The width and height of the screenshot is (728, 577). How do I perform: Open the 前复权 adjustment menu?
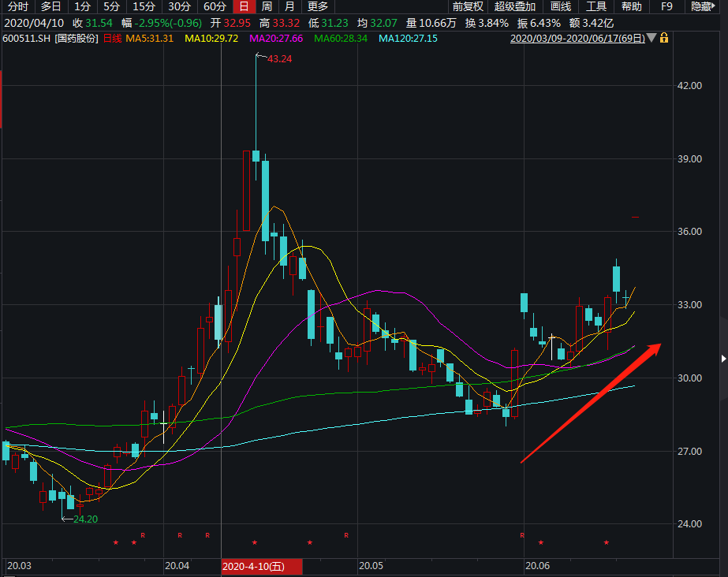[x=468, y=6]
